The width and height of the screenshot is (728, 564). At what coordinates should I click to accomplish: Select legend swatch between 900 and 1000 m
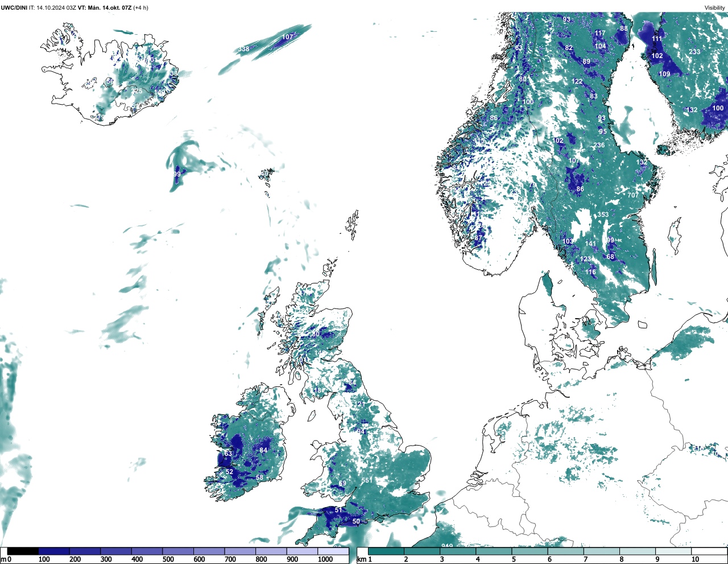coord(302,551)
